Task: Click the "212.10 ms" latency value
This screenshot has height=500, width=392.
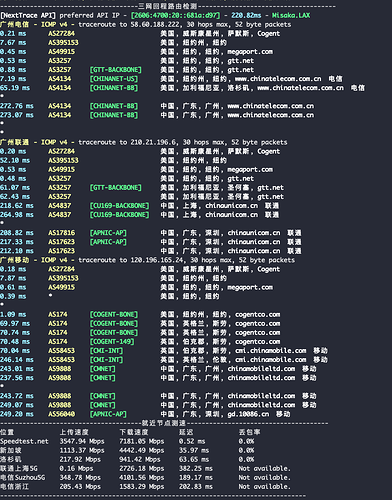Action: coord(17,251)
